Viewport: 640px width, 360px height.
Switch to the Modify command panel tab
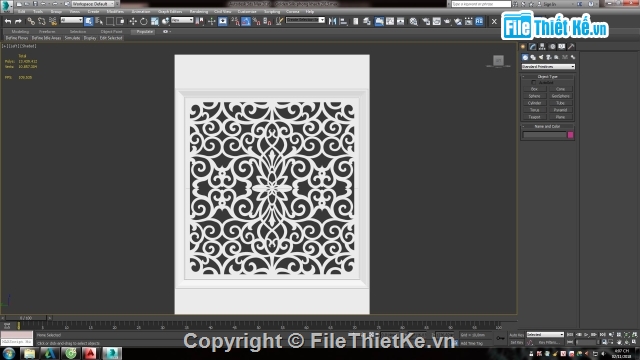pos(532,47)
